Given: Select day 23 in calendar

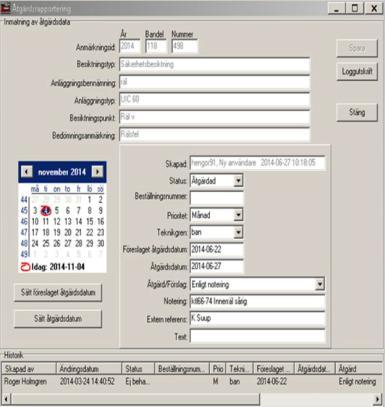Looking at the screenshot, I should 100,232.
